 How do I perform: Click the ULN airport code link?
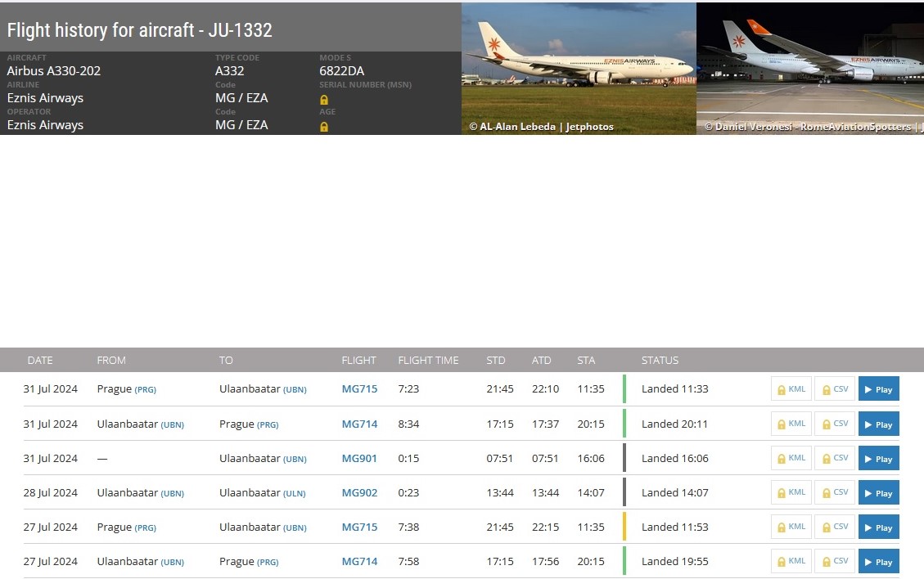pyautogui.click(x=294, y=494)
